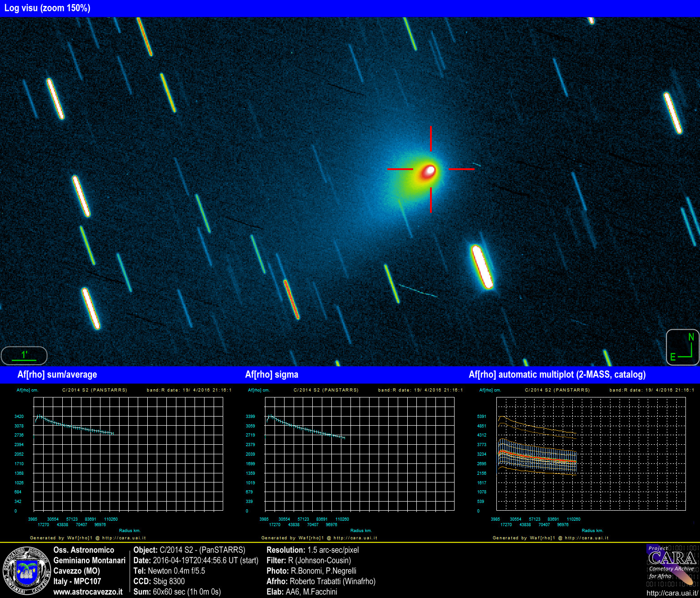The image size is (700, 598).
Task: Click the 'CCD: Sbig 8300' line
Action: [x=159, y=581]
